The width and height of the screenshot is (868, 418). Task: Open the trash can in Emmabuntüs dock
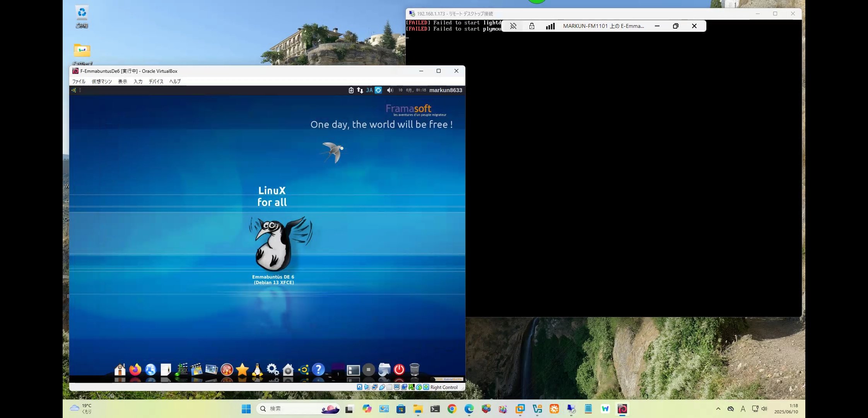pyautogui.click(x=414, y=370)
